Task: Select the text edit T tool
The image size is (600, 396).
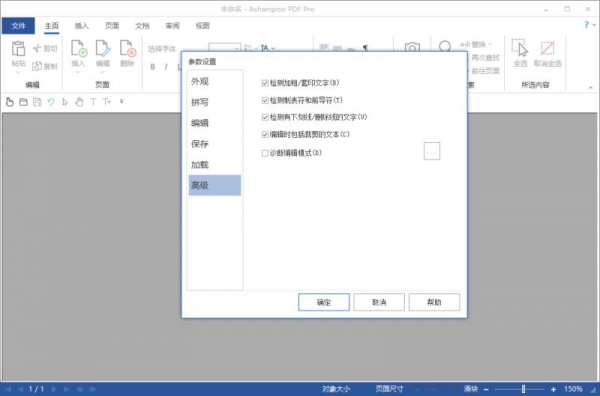Action: (93, 102)
